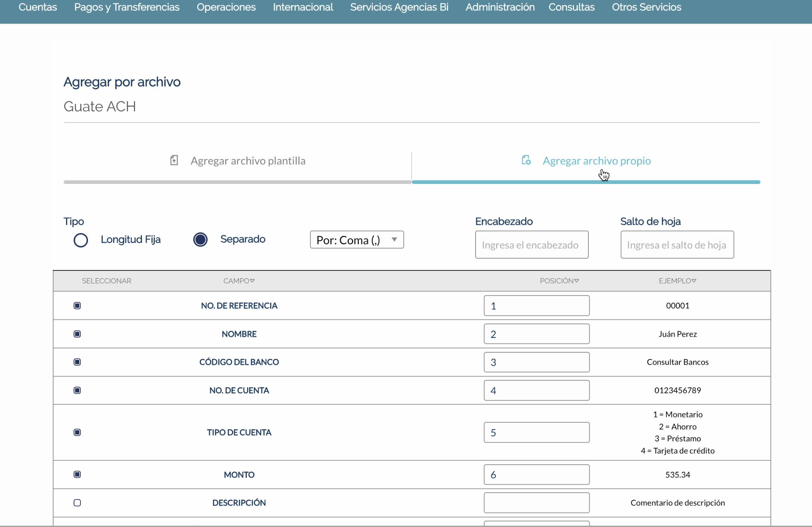Enable the DESCRIPCIÓN field checkbox
Image resolution: width=812 pixels, height=527 pixels.
click(x=77, y=503)
